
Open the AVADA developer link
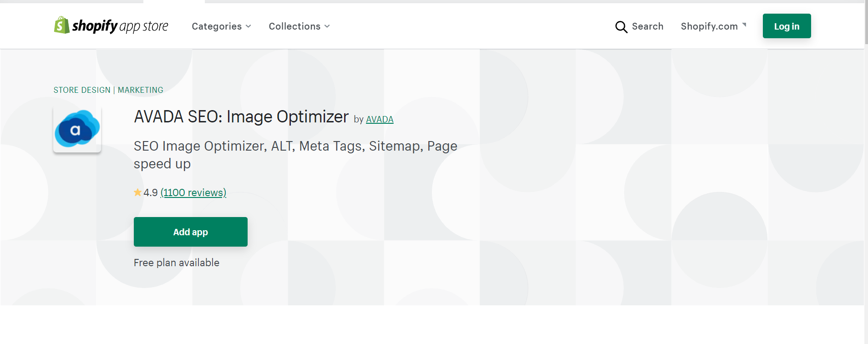pos(380,119)
